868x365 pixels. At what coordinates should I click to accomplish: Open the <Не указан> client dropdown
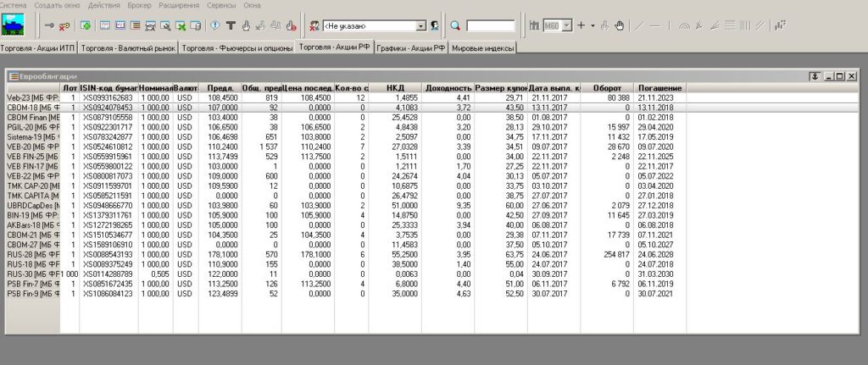pyautogui.click(x=420, y=25)
